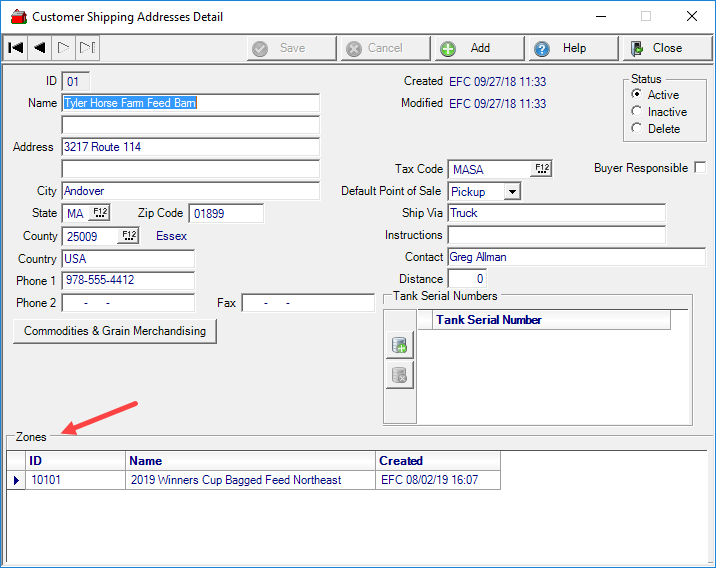
Task: Select the Inactive status option
Action: click(x=637, y=112)
